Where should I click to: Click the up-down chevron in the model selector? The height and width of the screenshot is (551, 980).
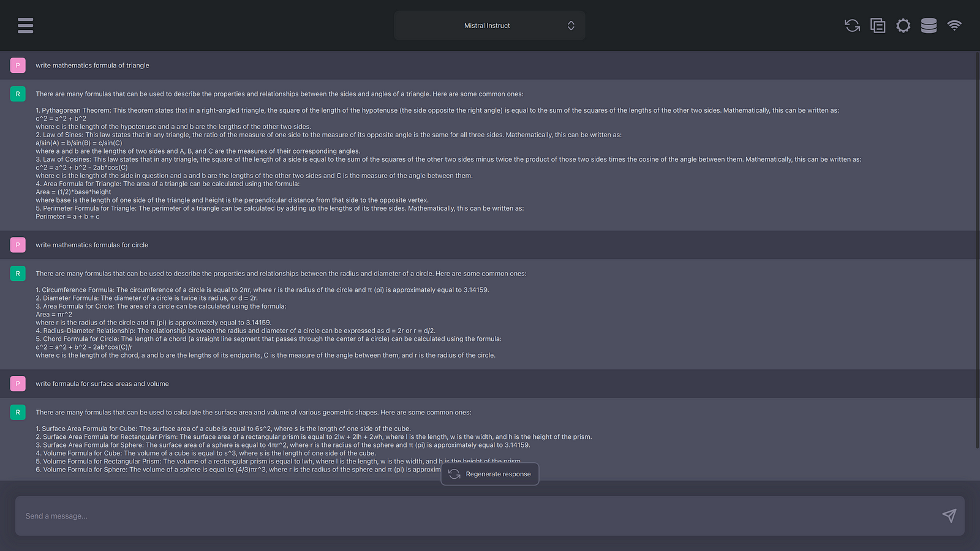click(571, 26)
